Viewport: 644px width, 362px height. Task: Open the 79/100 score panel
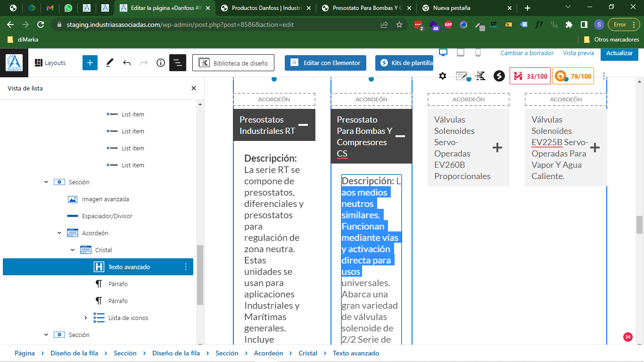[573, 76]
